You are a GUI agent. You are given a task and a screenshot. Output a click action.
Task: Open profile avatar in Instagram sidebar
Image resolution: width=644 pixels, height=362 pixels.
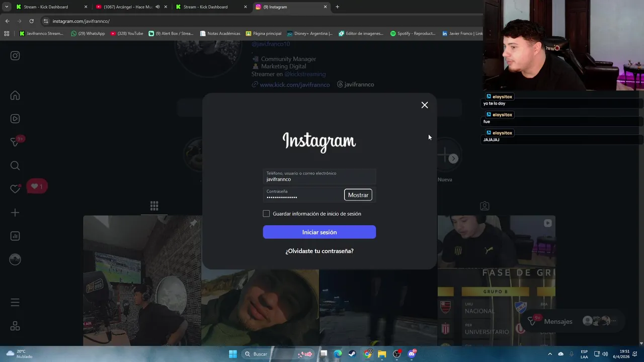point(15,259)
